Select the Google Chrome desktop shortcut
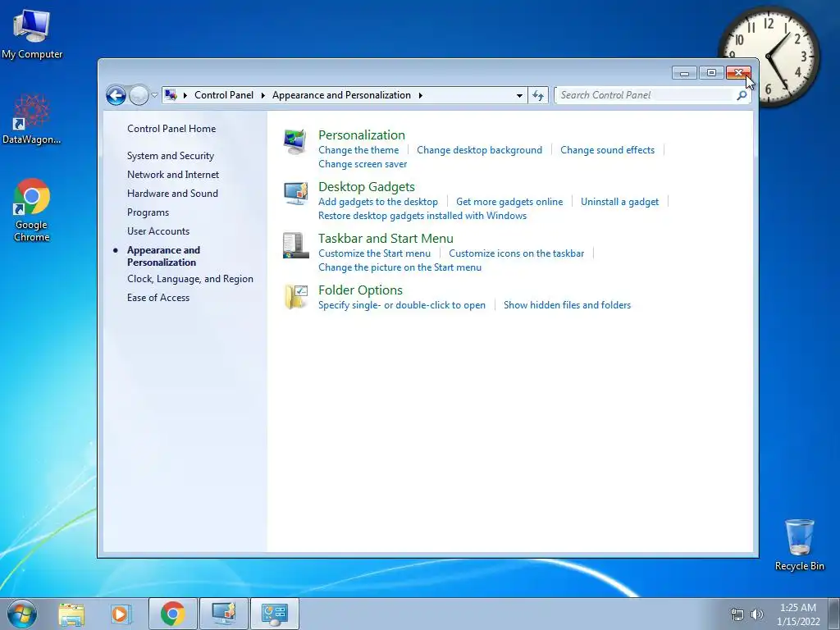840x630 pixels. (32, 210)
